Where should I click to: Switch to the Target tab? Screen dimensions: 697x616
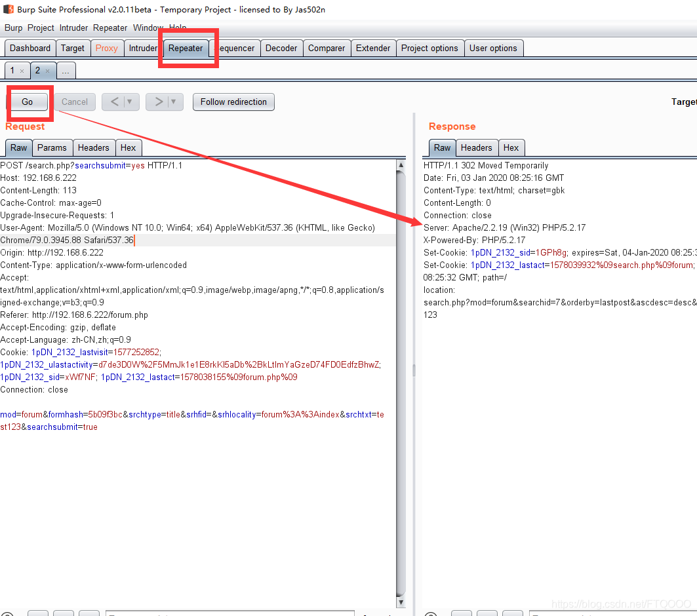pos(73,48)
